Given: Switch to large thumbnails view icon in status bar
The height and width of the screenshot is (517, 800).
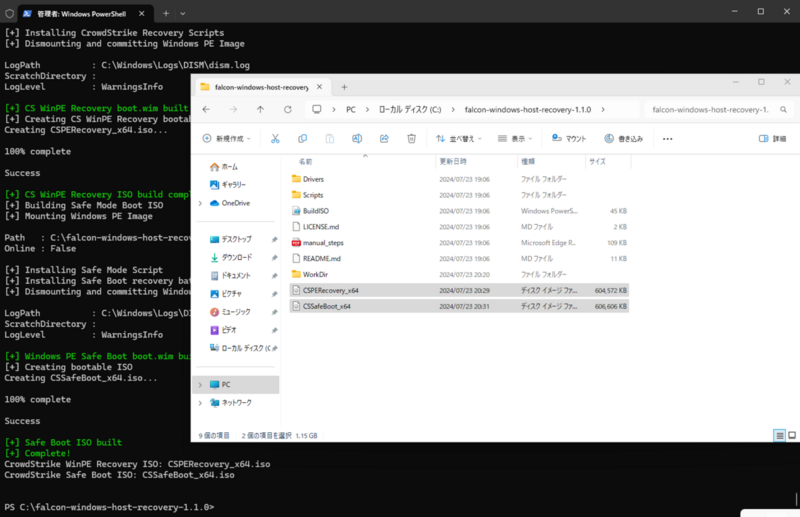Looking at the screenshot, I should pos(792,435).
